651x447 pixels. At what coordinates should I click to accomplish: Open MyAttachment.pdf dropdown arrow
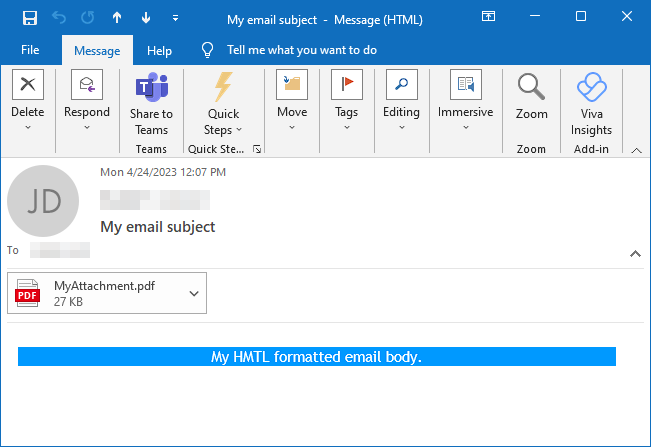pyautogui.click(x=194, y=293)
